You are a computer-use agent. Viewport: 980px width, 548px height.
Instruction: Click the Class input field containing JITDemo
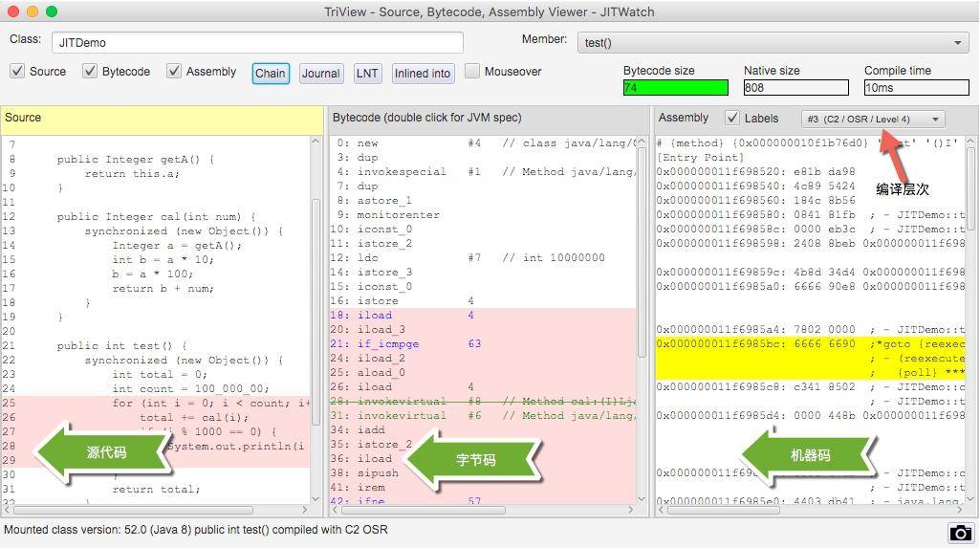tap(257, 43)
